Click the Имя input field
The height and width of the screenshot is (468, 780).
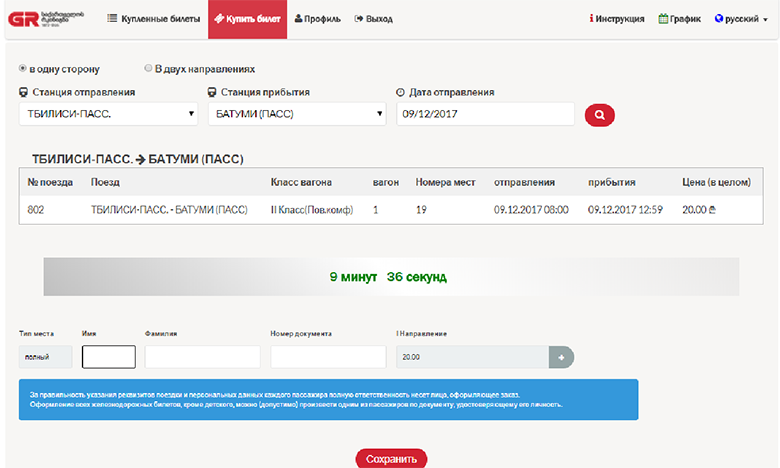pos(108,357)
